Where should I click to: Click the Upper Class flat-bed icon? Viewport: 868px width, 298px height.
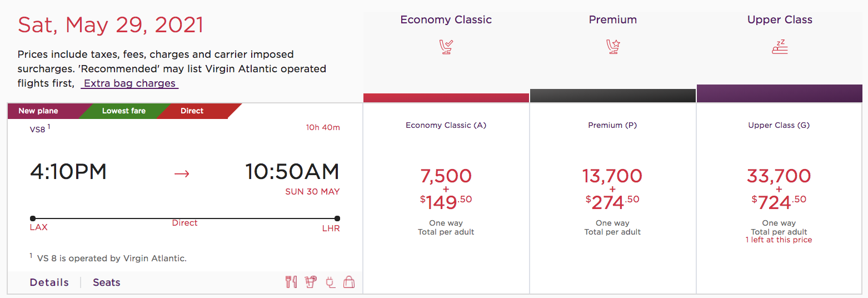(780, 47)
